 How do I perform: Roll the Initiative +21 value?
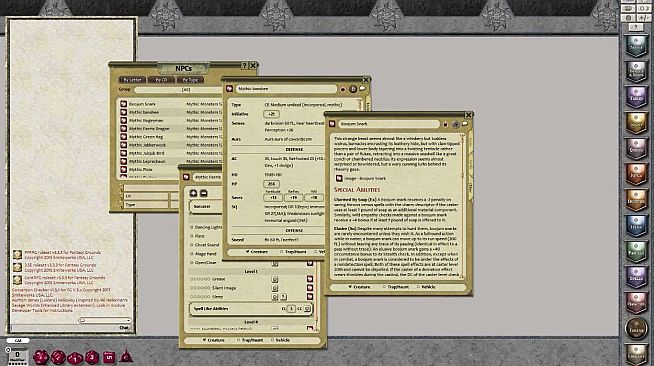(272, 114)
